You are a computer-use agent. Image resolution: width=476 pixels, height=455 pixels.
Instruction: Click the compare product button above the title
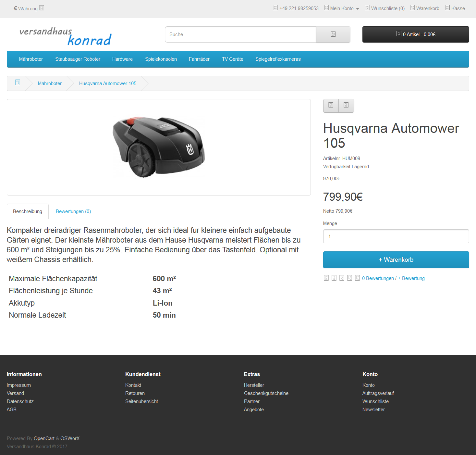[x=346, y=106]
